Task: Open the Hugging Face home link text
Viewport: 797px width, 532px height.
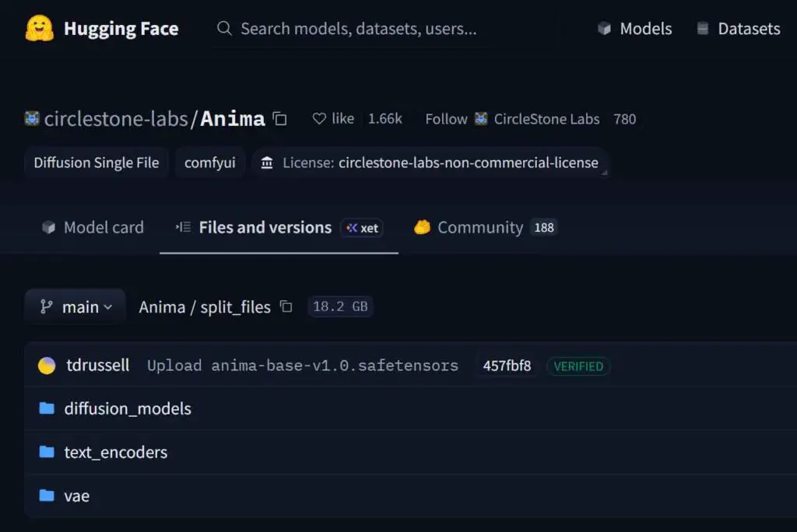Action: (121, 29)
